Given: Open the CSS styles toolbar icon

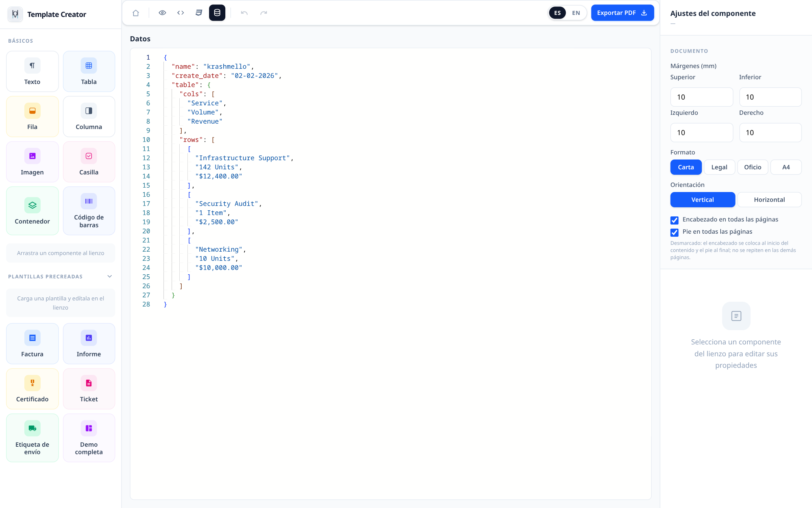Looking at the screenshot, I should 199,13.
